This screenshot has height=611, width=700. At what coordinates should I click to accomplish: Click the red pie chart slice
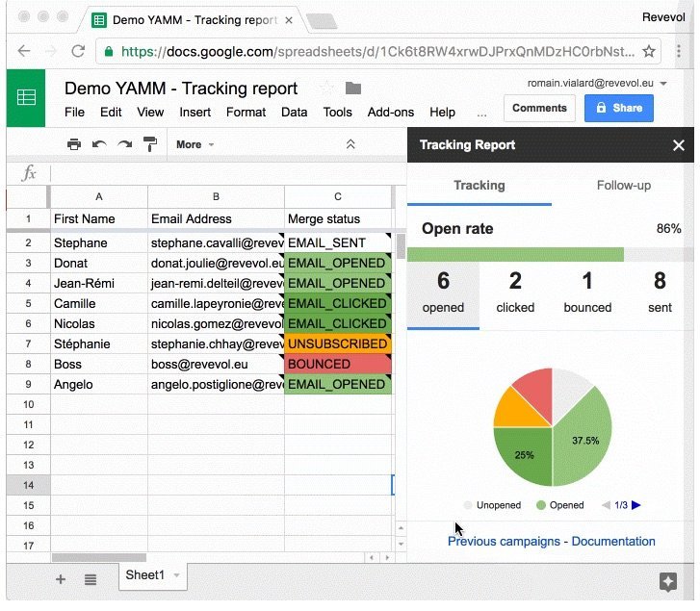(x=535, y=394)
